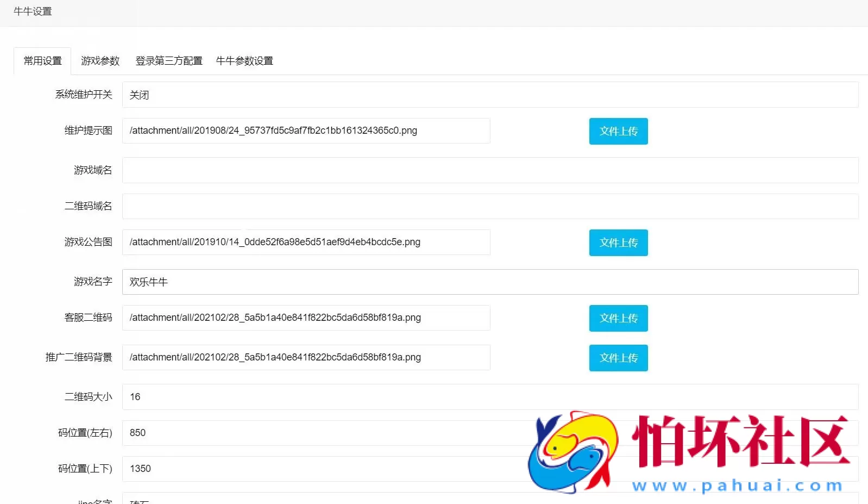Click 文件上传 button for 游戏公告图

pos(618,242)
